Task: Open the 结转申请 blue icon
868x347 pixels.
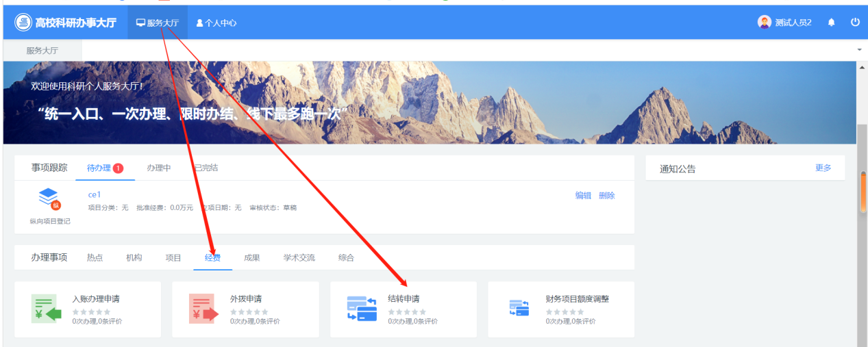Action: [x=362, y=309]
